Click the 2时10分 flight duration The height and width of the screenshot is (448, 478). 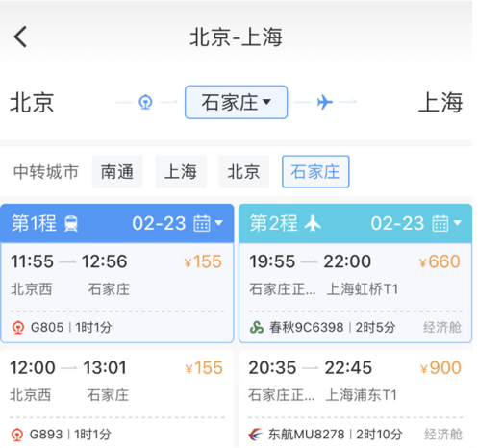pyautogui.click(x=379, y=435)
